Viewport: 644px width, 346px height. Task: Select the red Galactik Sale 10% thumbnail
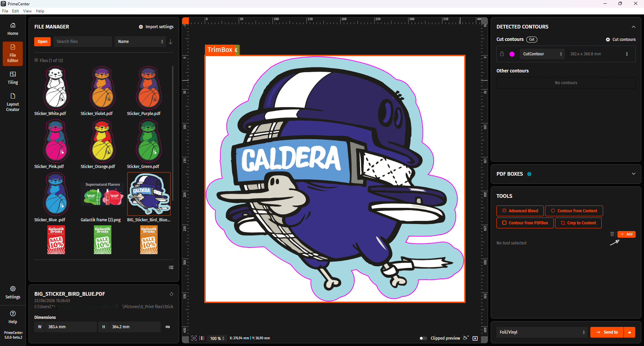click(x=56, y=240)
